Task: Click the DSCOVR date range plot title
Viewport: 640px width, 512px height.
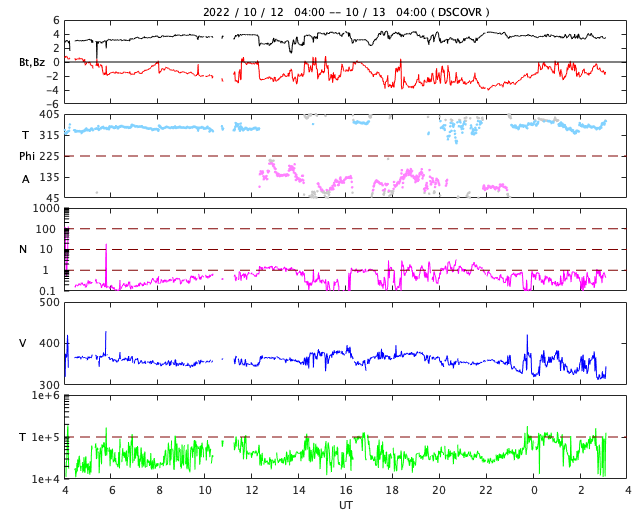Action: 346,12
